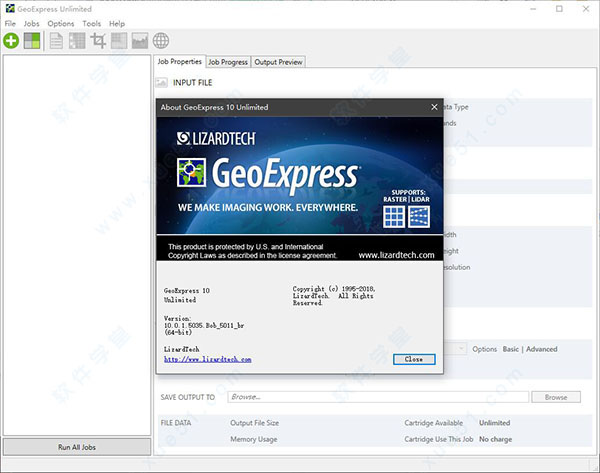The height and width of the screenshot is (473, 600).
Task: Switch to the Job Progress tab
Action: pos(228,62)
